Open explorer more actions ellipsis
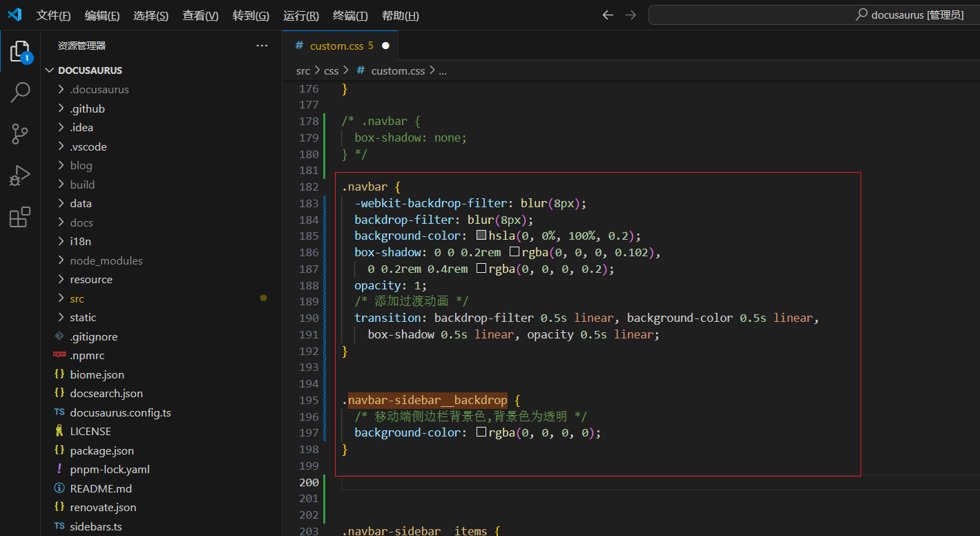 (x=262, y=46)
